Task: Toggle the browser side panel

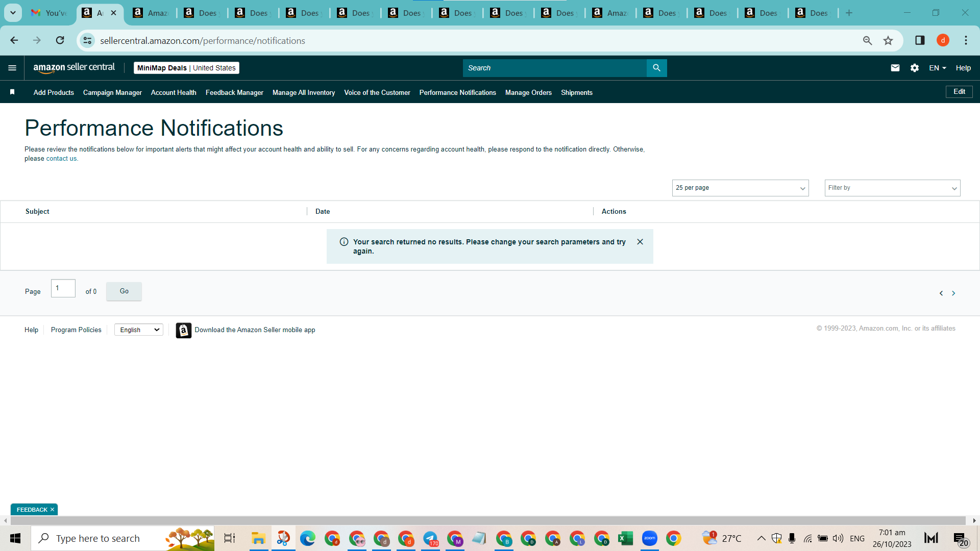Action: point(920,40)
